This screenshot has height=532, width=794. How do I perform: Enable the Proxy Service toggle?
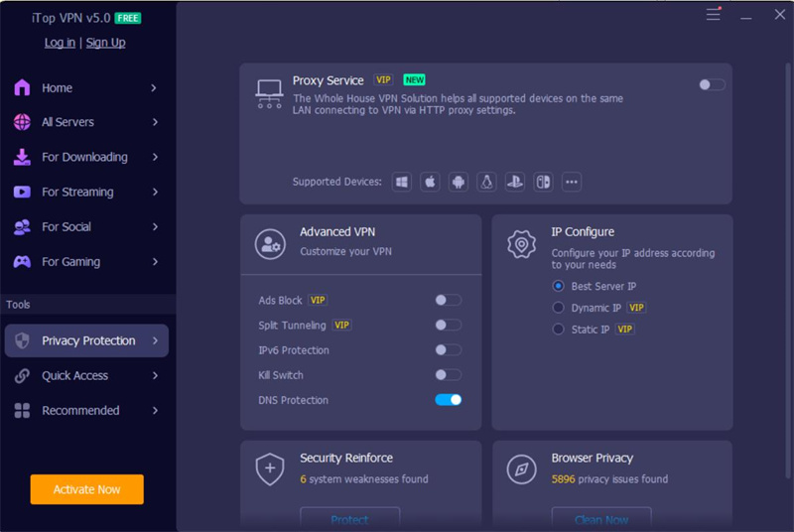tap(712, 84)
